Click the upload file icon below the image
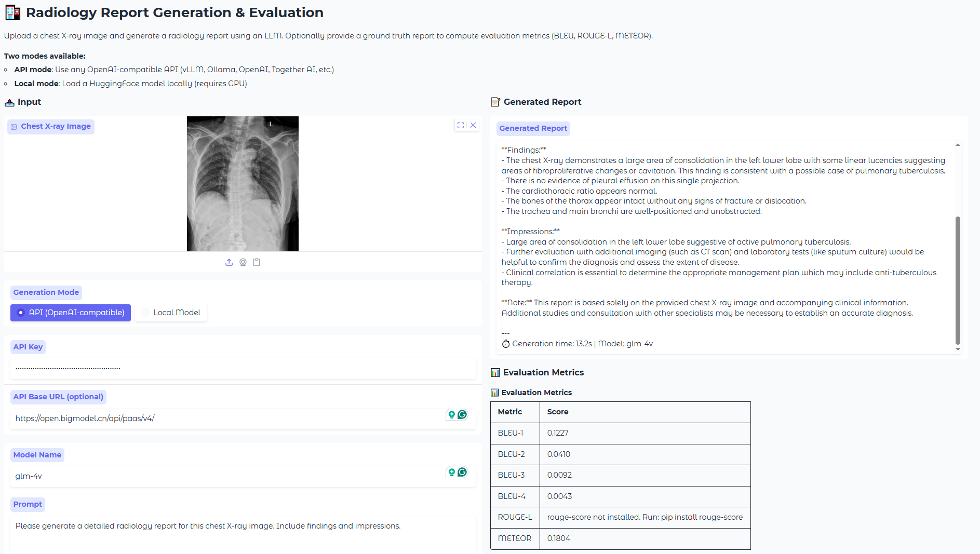Screen dimensions: 980x554 coord(229,262)
